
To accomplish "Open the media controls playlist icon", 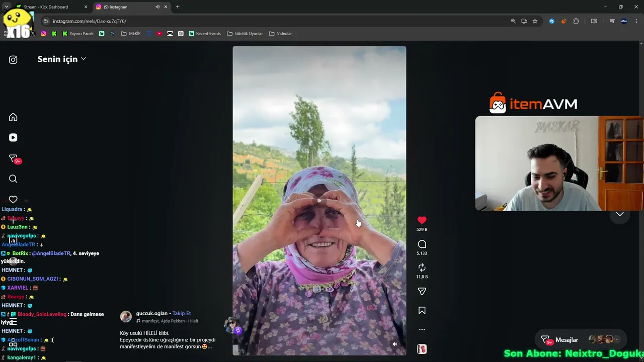I will click(x=612, y=21).
